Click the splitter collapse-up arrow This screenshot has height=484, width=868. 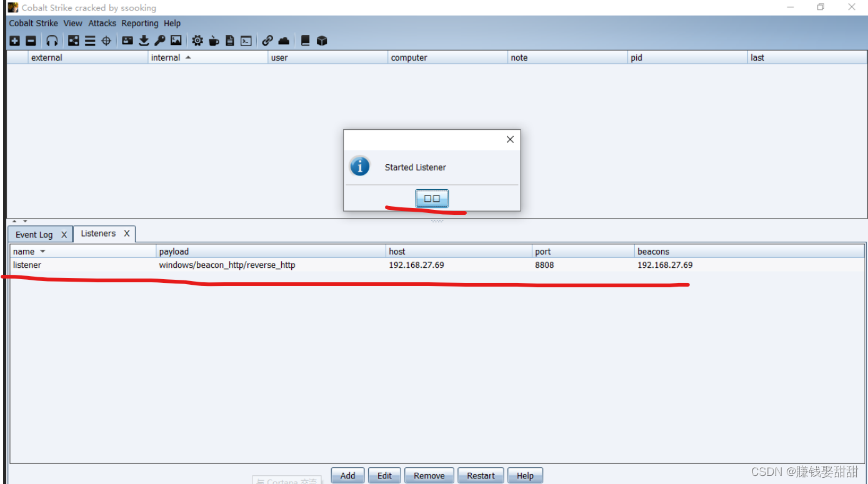coord(15,221)
